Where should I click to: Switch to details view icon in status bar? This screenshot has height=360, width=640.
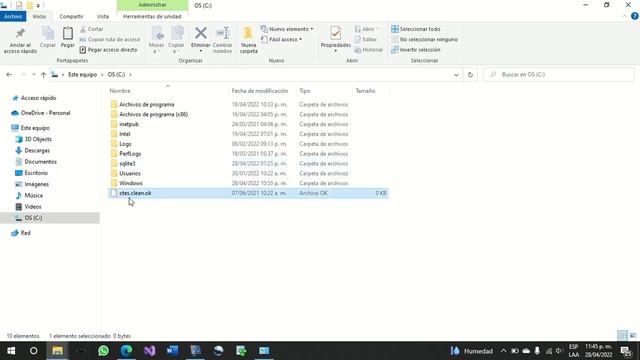[622, 336]
